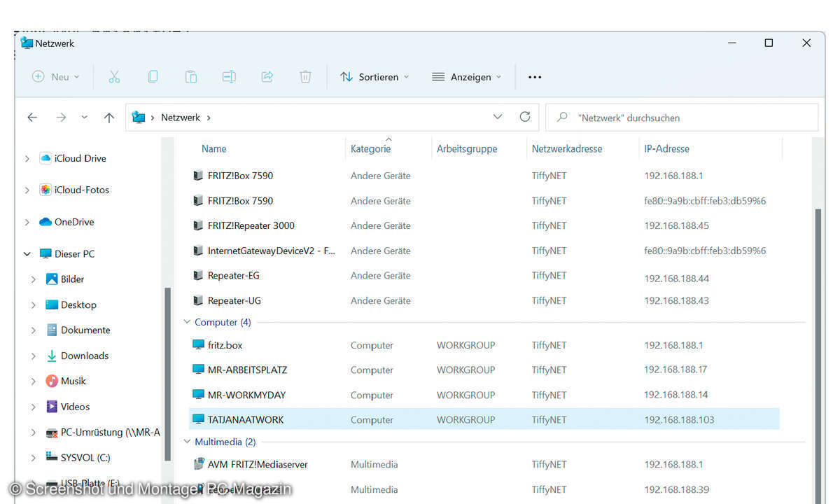Open the Anzeigen dropdown
Viewport: 840px width, 504px height.
(x=467, y=77)
